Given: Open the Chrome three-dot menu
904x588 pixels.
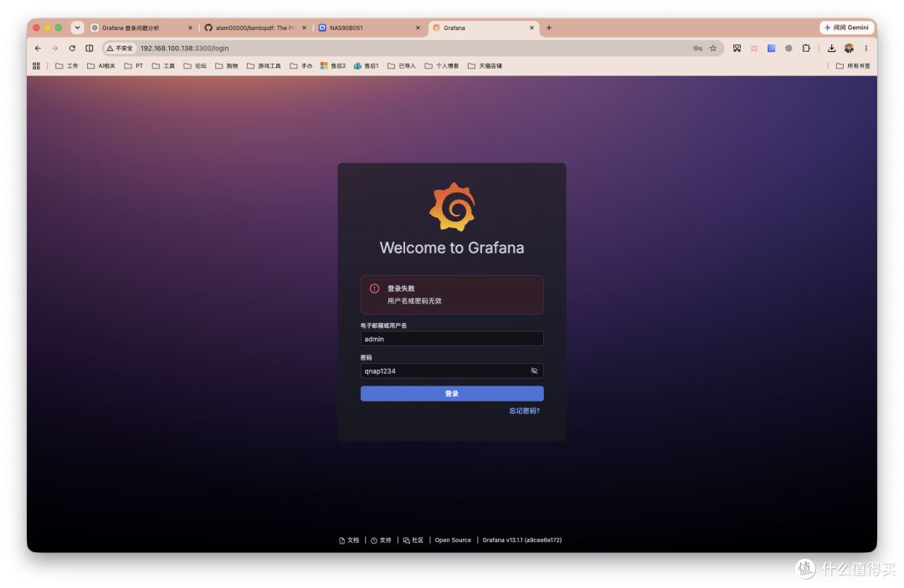Looking at the screenshot, I should point(866,49).
